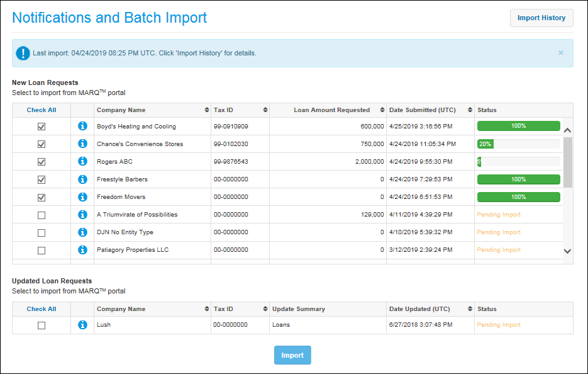Sort updated loan requests by Company Name
This screenshot has height=374, width=588.
pyautogui.click(x=207, y=309)
